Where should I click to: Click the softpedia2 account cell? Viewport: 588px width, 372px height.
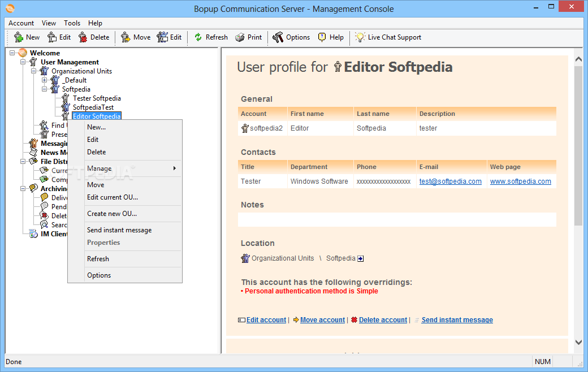pyautogui.click(x=262, y=128)
